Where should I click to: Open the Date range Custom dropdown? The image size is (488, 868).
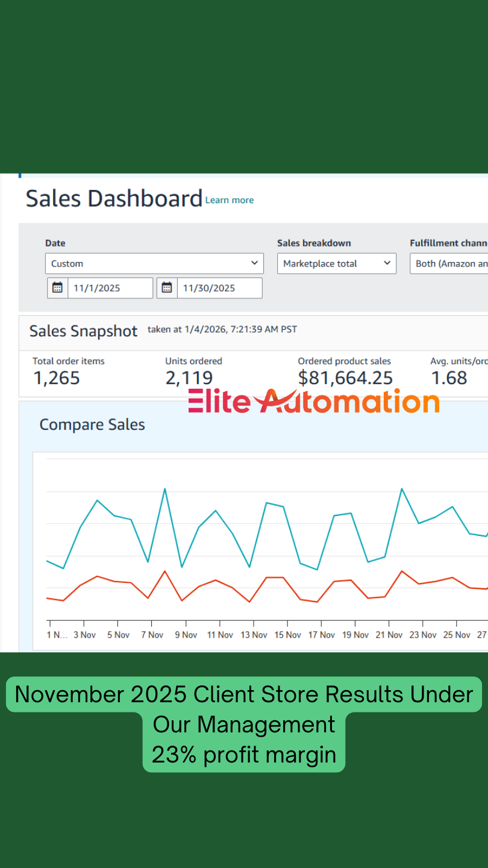[154, 263]
